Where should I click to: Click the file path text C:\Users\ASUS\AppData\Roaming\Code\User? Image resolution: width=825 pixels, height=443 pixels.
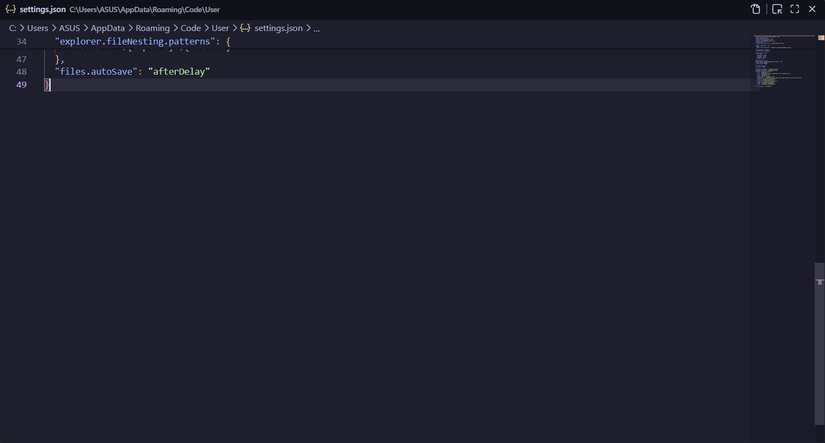145,9
